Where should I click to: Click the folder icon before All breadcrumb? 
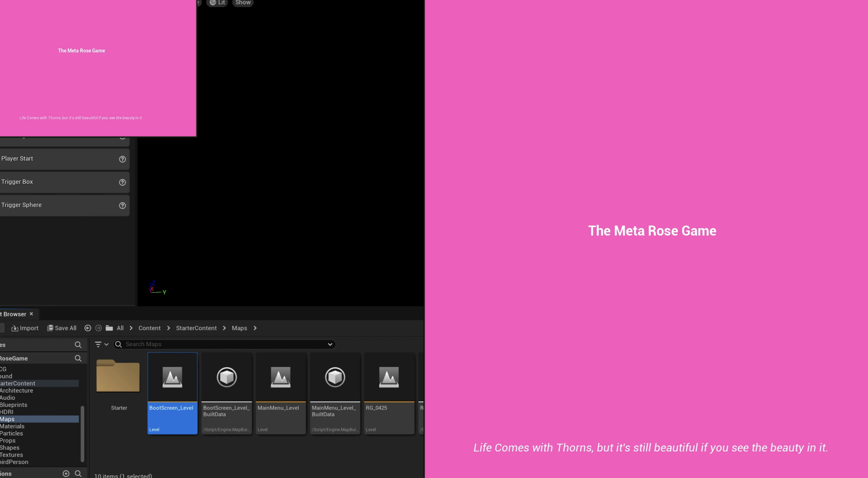tap(109, 328)
